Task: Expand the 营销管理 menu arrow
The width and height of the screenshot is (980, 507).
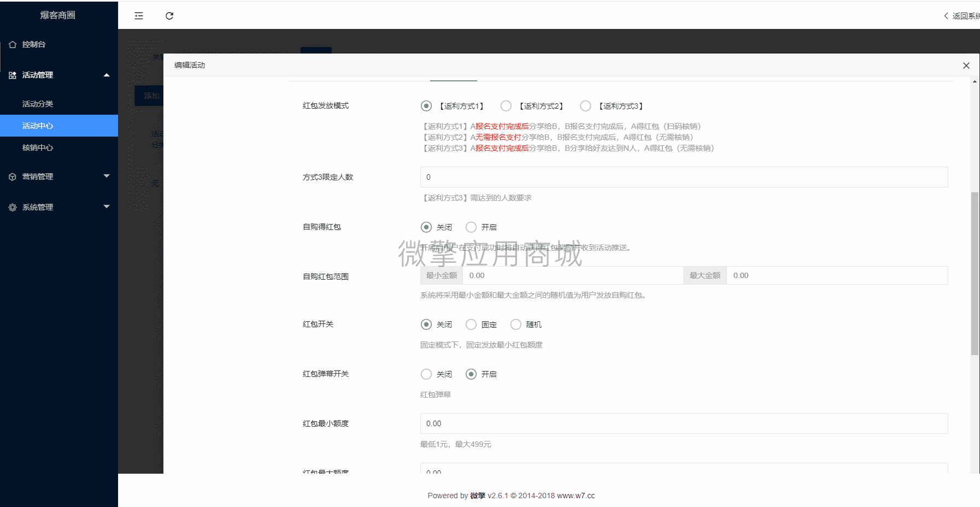Action: [x=107, y=176]
